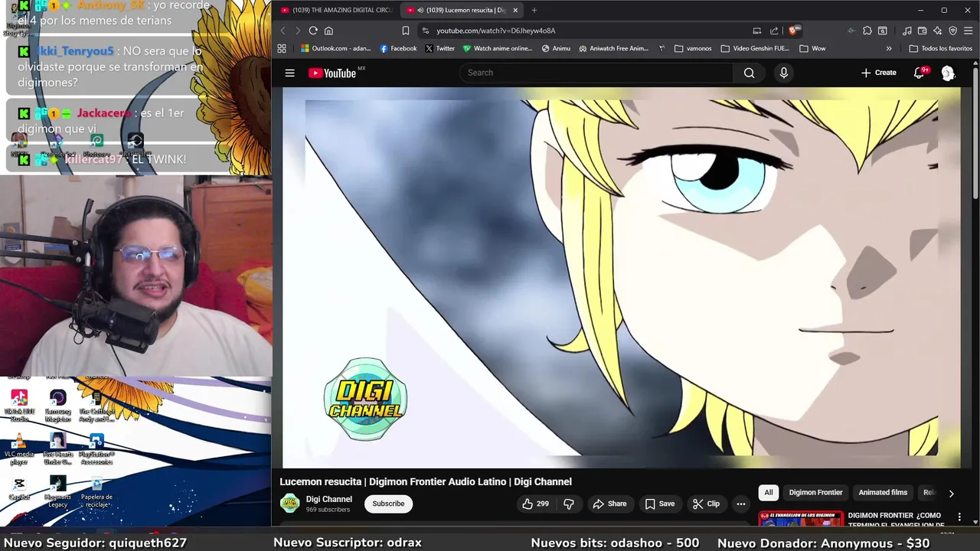The image size is (980, 551).
Task: Open the browser extensions puzzle icon
Action: 867,31
